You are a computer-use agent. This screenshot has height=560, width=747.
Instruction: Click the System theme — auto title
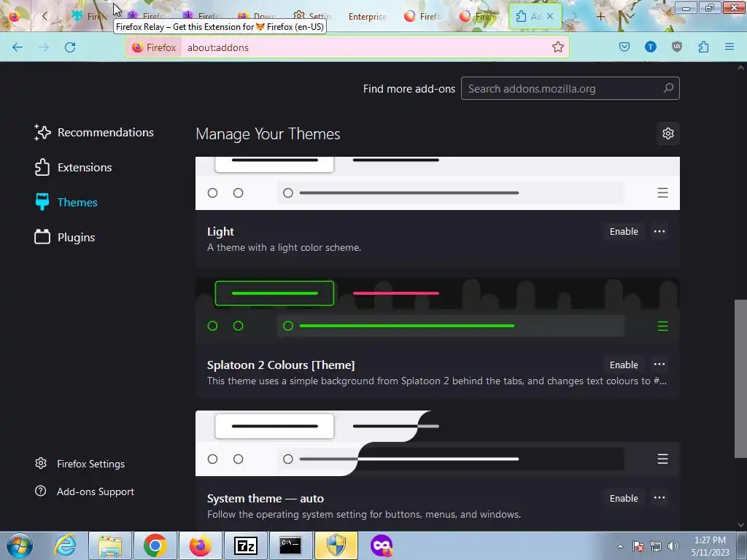pos(266,498)
